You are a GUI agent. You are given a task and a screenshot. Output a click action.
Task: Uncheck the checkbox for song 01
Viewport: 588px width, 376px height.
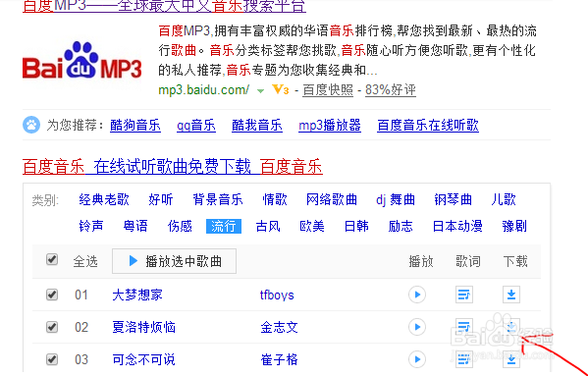click(x=52, y=295)
